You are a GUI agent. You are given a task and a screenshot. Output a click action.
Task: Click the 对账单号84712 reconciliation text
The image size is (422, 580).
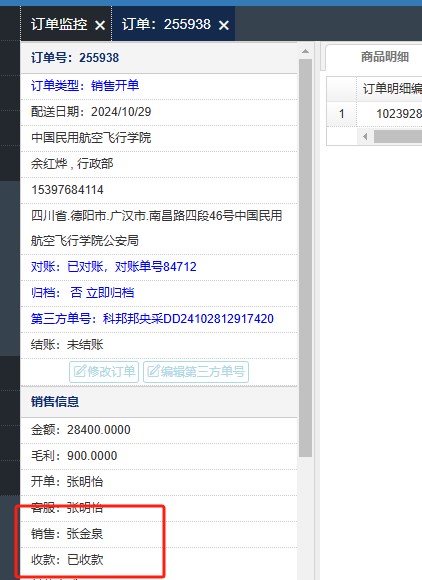tap(156, 267)
